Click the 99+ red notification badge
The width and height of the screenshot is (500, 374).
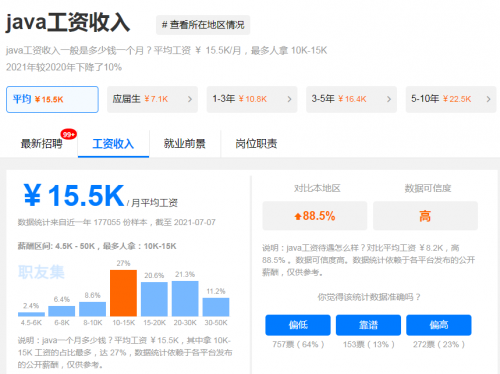(69, 134)
